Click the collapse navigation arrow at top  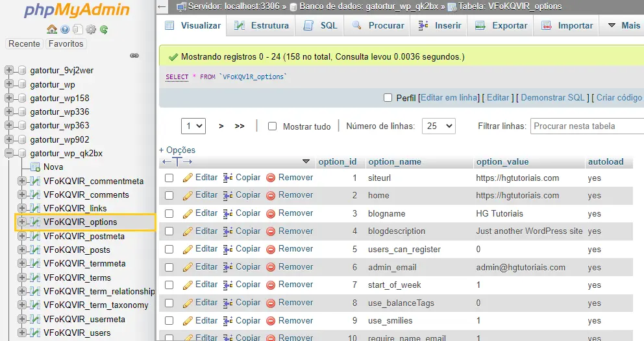[162, 6]
